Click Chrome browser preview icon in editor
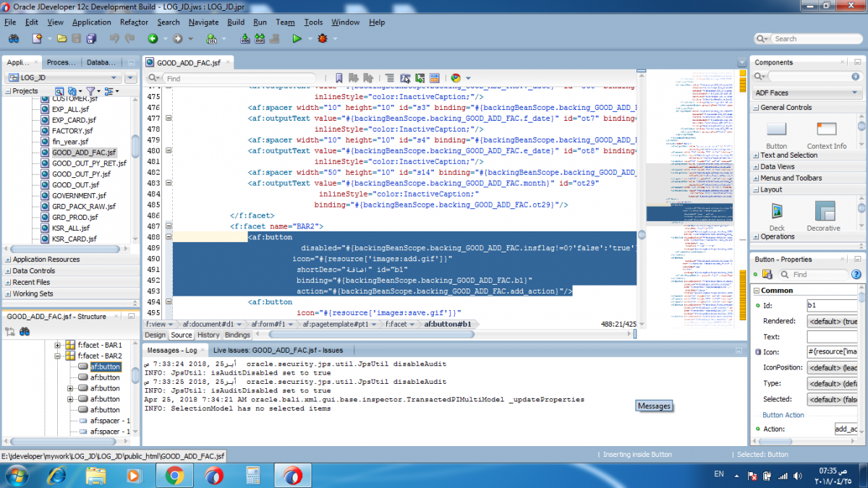Image resolution: width=868 pixels, height=488 pixels. pyautogui.click(x=456, y=78)
